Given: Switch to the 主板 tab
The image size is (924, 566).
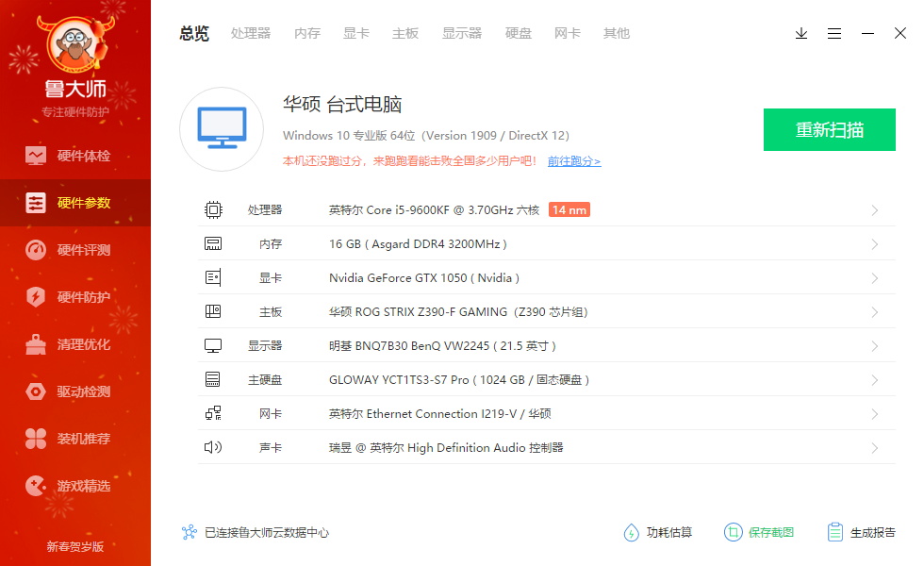Looking at the screenshot, I should (405, 34).
